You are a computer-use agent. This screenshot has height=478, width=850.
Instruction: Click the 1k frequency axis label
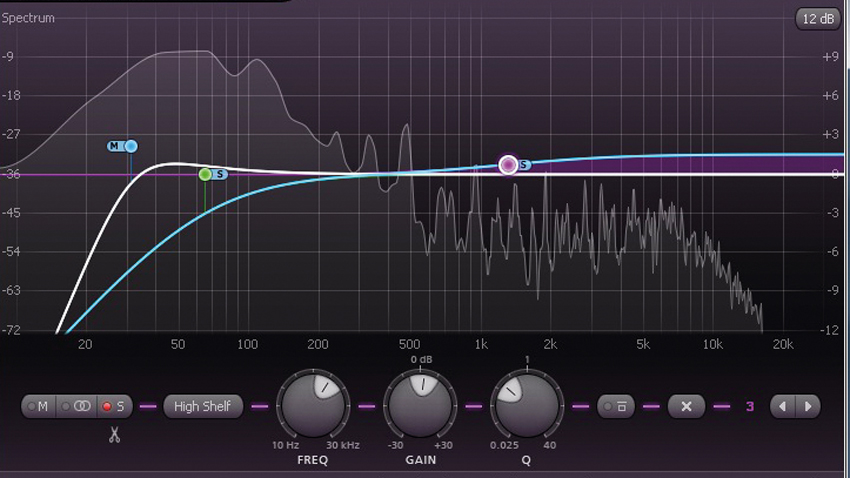[x=481, y=344]
